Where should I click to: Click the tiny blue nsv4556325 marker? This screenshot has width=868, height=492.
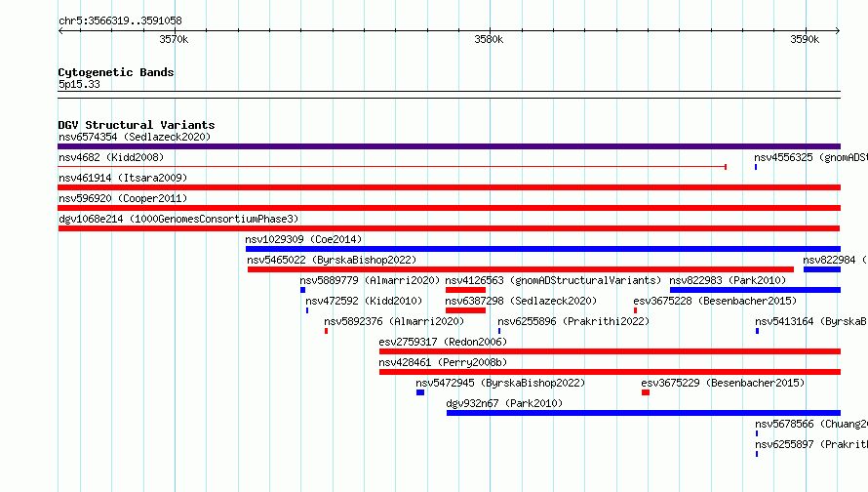click(x=756, y=167)
